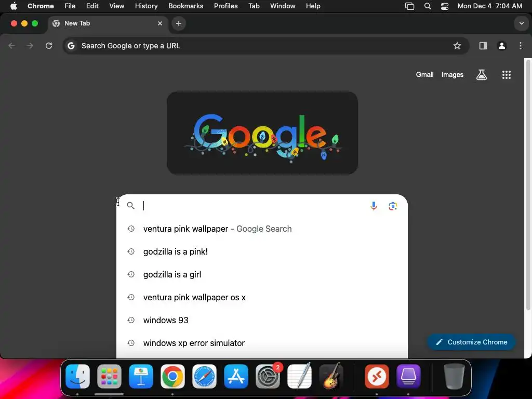Search by image with Google Lens icon
532x399 pixels.
[393, 206]
